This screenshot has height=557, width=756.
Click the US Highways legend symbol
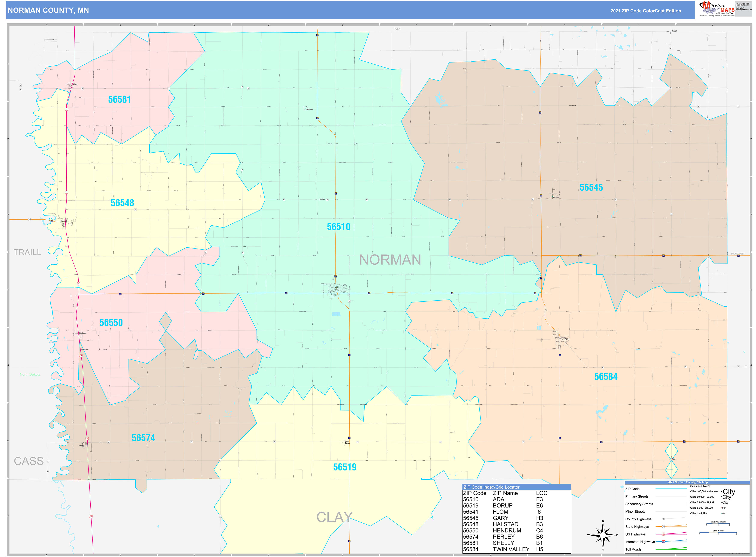point(664,535)
